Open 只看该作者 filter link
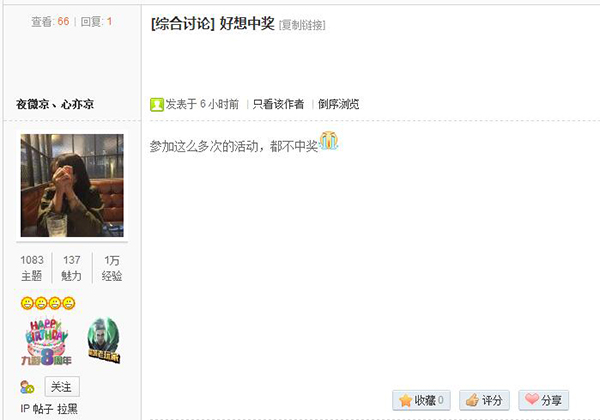 click(x=278, y=104)
